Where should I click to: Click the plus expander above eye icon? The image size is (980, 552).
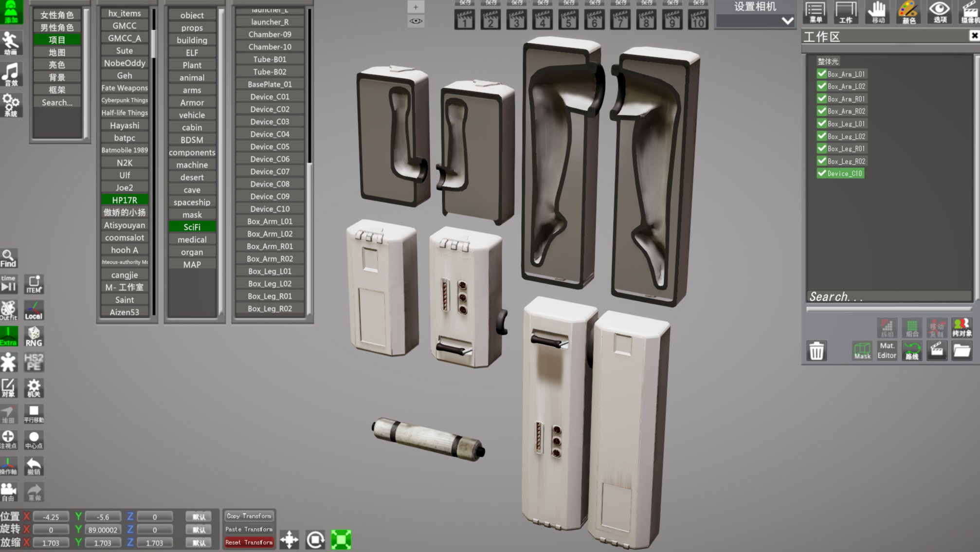point(416,7)
